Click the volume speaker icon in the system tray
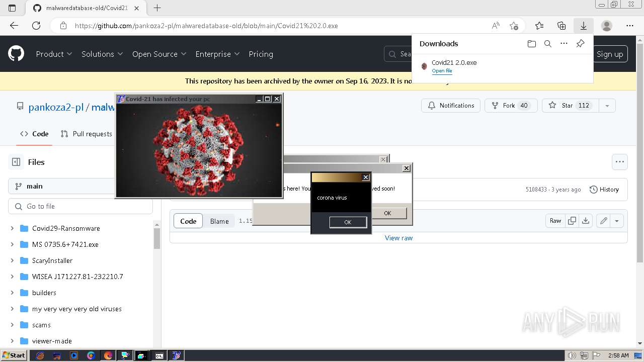 tap(572, 355)
